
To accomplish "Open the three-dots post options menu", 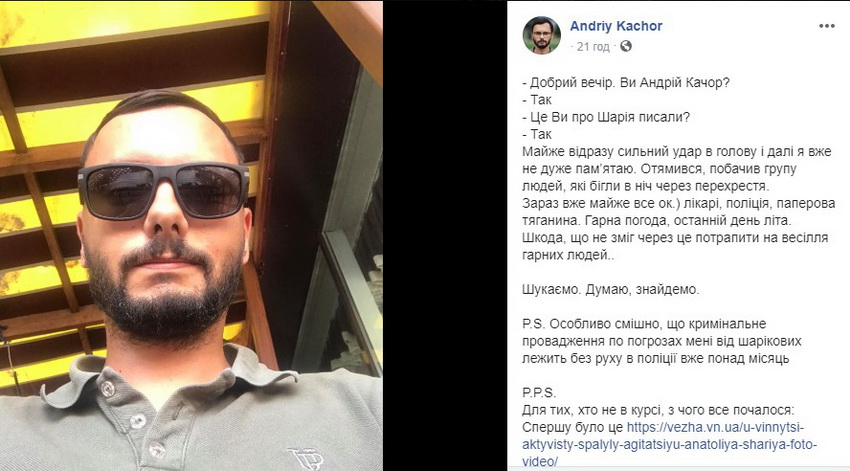I will 826,26.
